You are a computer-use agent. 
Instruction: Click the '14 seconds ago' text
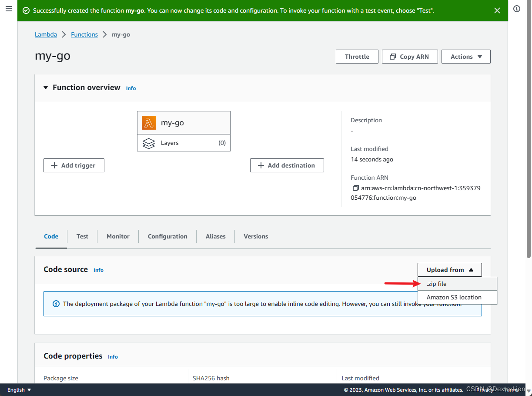372,159
